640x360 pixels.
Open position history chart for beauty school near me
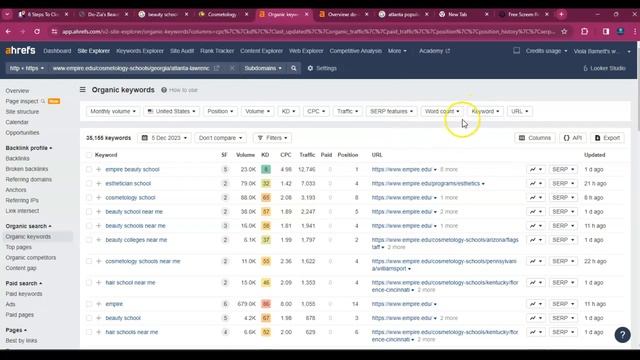536,212
